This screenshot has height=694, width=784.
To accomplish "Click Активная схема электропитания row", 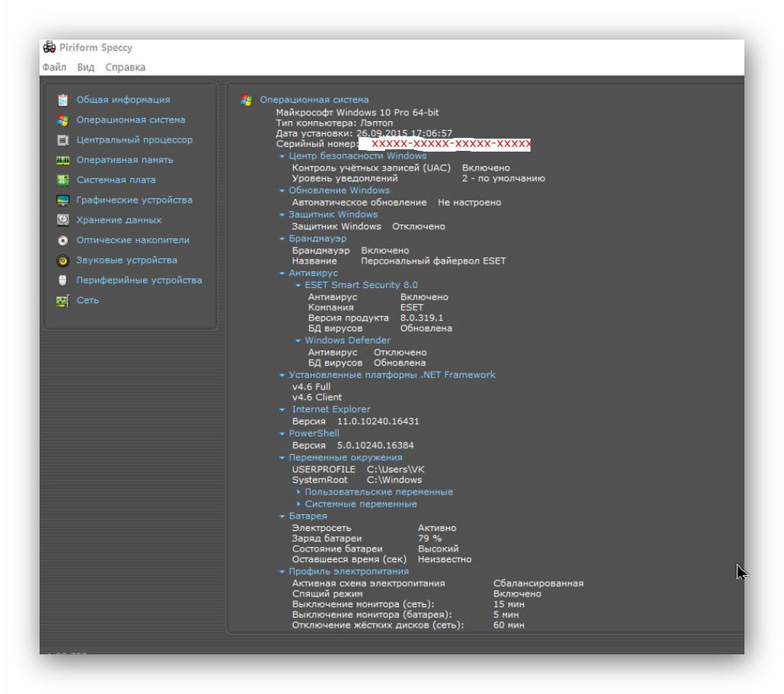I will coord(437,584).
